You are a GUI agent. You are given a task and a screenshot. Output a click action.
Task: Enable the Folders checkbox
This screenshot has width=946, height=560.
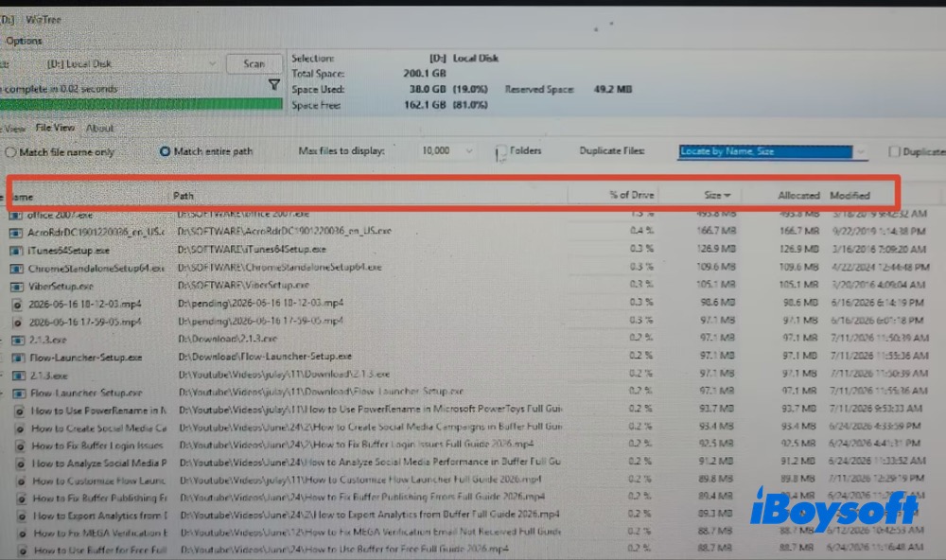[x=500, y=151]
